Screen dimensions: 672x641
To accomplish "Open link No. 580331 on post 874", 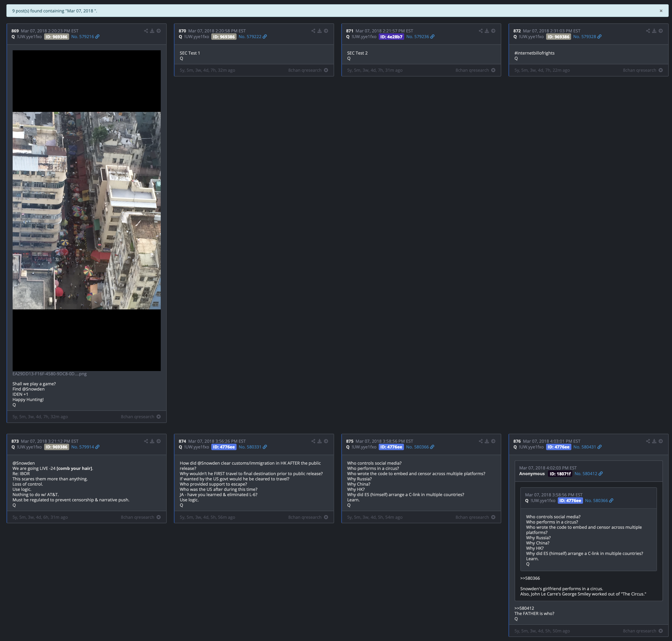I will click(253, 447).
